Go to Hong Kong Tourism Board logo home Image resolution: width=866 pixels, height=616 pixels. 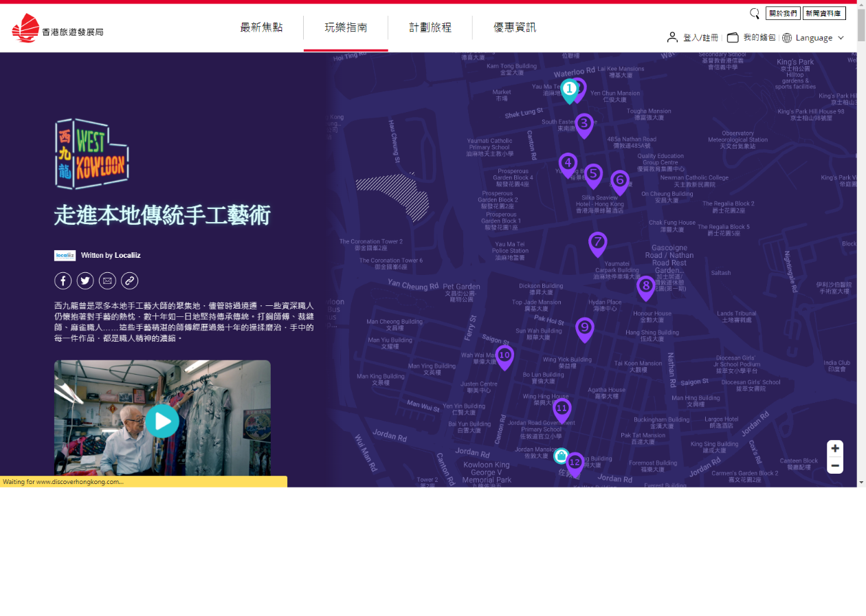click(x=58, y=28)
